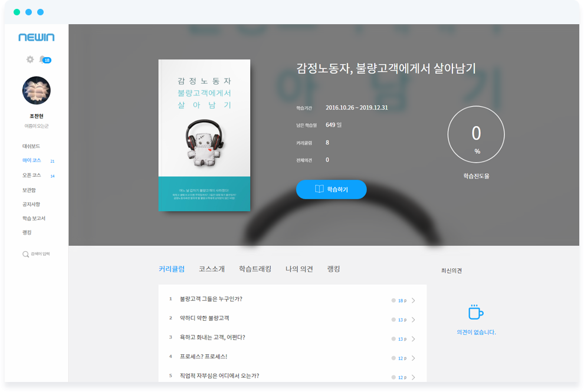
Task: Click status dot for lesson 1 (18 p)
Action: (393, 301)
